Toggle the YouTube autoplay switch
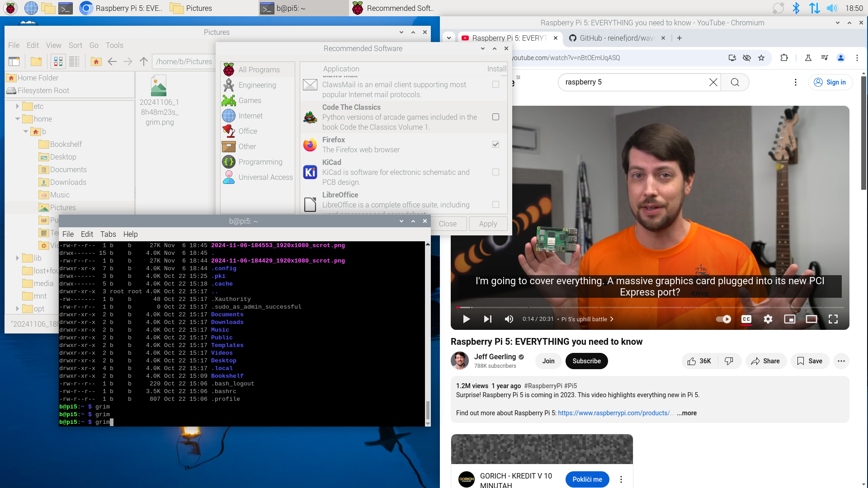Image resolution: width=868 pixels, height=488 pixels. click(723, 319)
